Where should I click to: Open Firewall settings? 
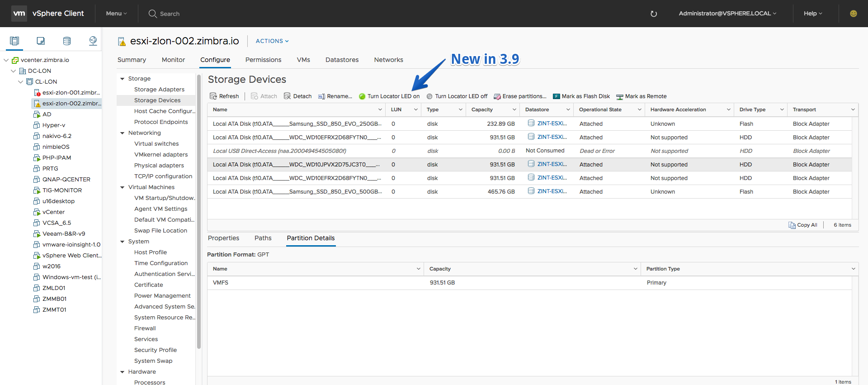(x=145, y=328)
